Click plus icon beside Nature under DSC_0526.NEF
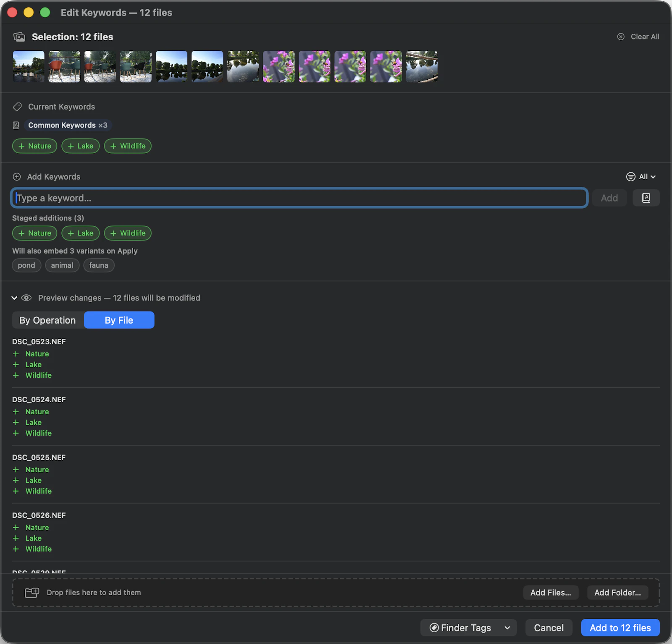 click(x=16, y=527)
